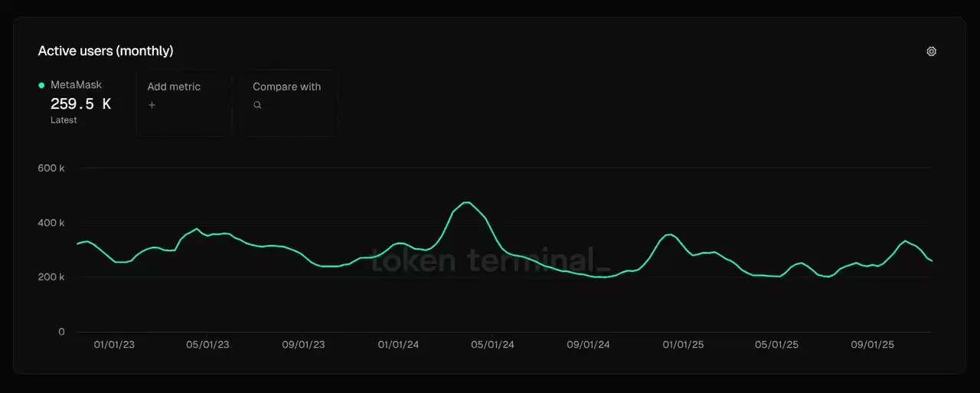This screenshot has width=980, height=393.
Task: Open the Compare with selector
Action: (x=290, y=103)
